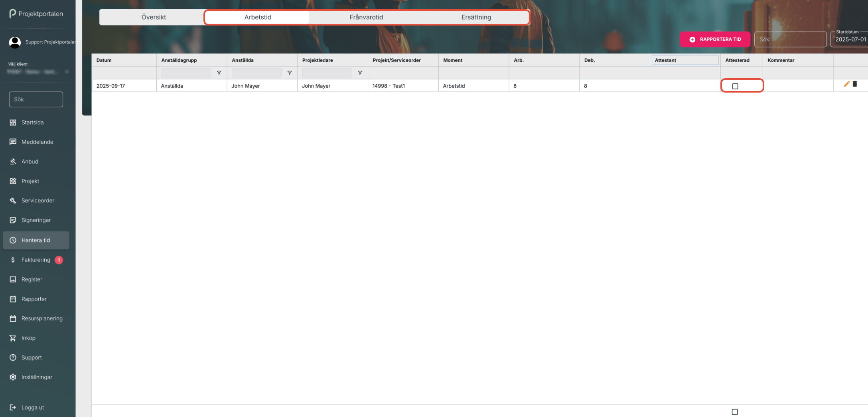868x417 pixels.
Task: Click the Fakturering dollar icon
Action: (13, 260)
